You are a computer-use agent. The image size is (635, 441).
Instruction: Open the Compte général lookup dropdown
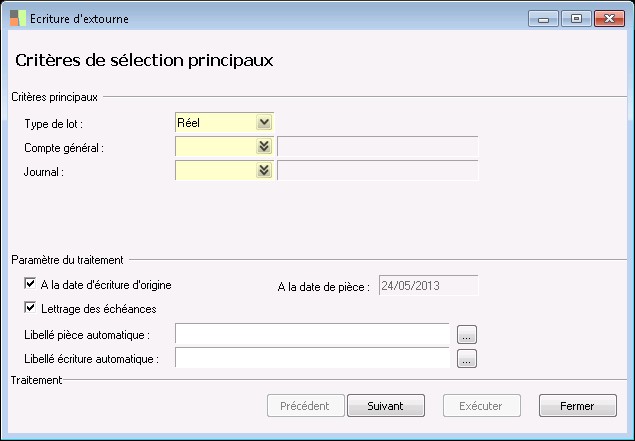coord(264,146)
